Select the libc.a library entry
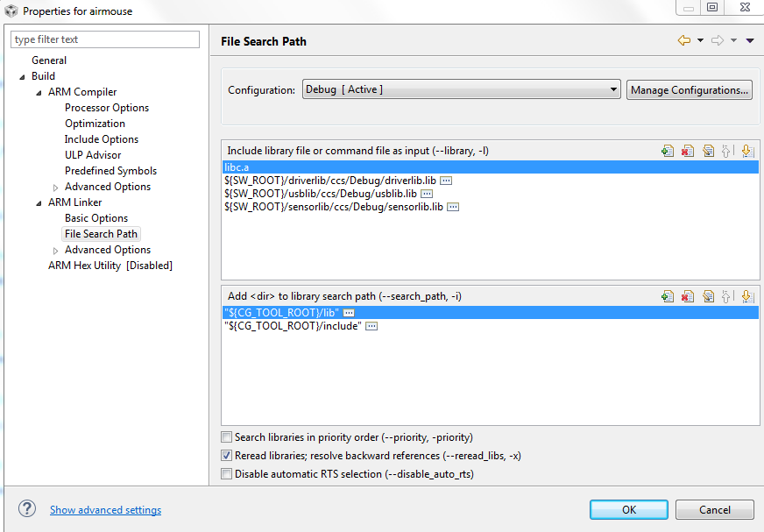The image size is (764, 532). 490,167
